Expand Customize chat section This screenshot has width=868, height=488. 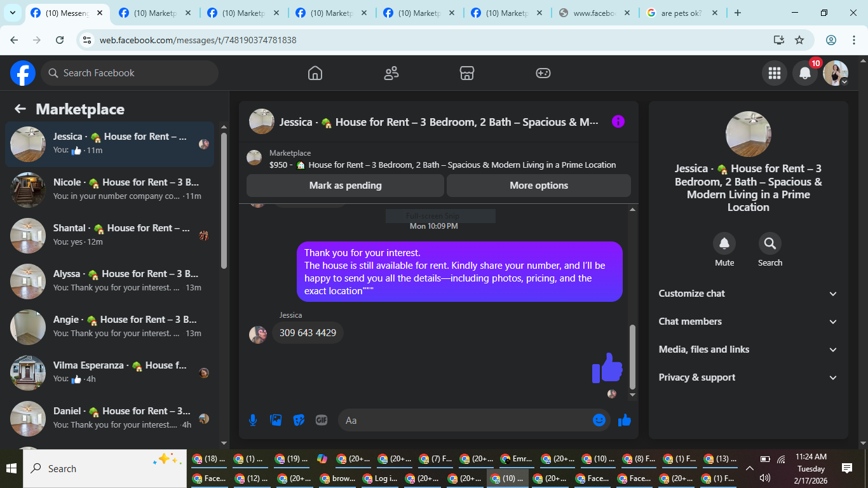[749, 294]
